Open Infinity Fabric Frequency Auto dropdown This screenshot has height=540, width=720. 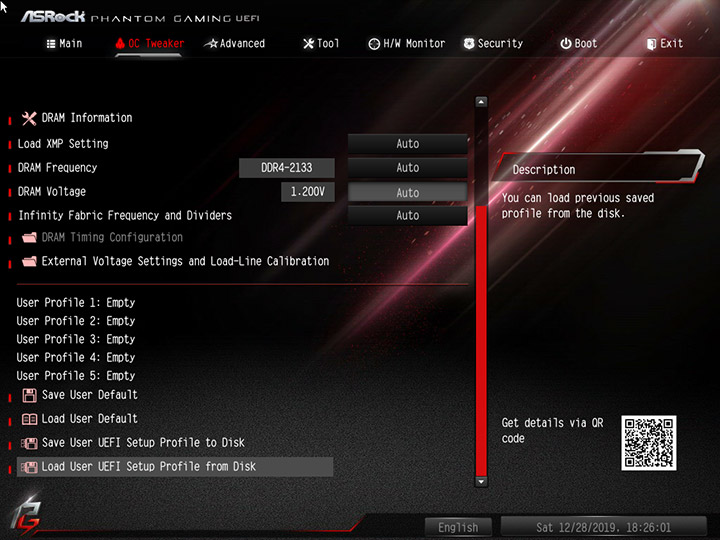point(408,215)
